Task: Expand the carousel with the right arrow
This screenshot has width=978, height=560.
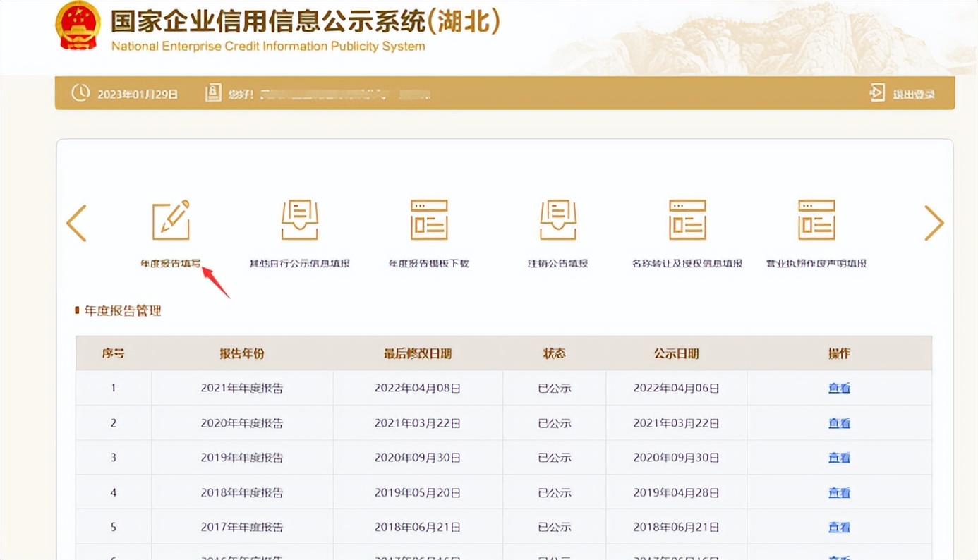Action: click(x=935, y=223)
